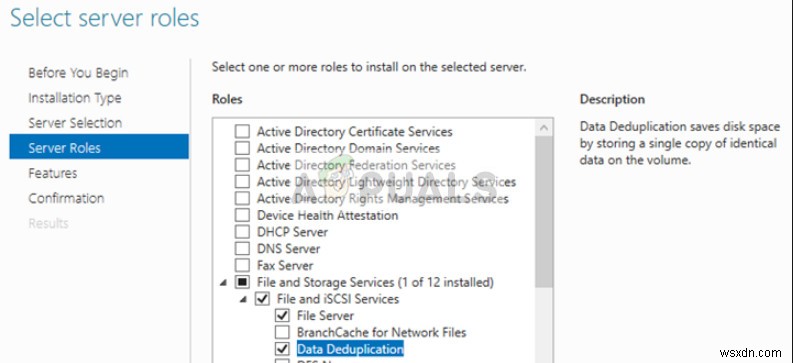The height and width of the screenshot is (363, 793).
Task: Collapse the File and Storage Services node
Action: click(x=223, y=283)
